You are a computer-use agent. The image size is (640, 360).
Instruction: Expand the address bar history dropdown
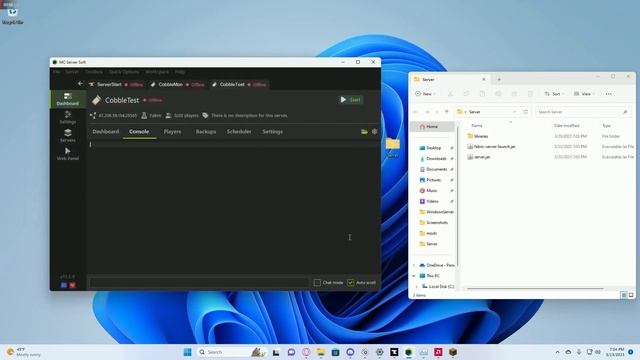point(514,112)
